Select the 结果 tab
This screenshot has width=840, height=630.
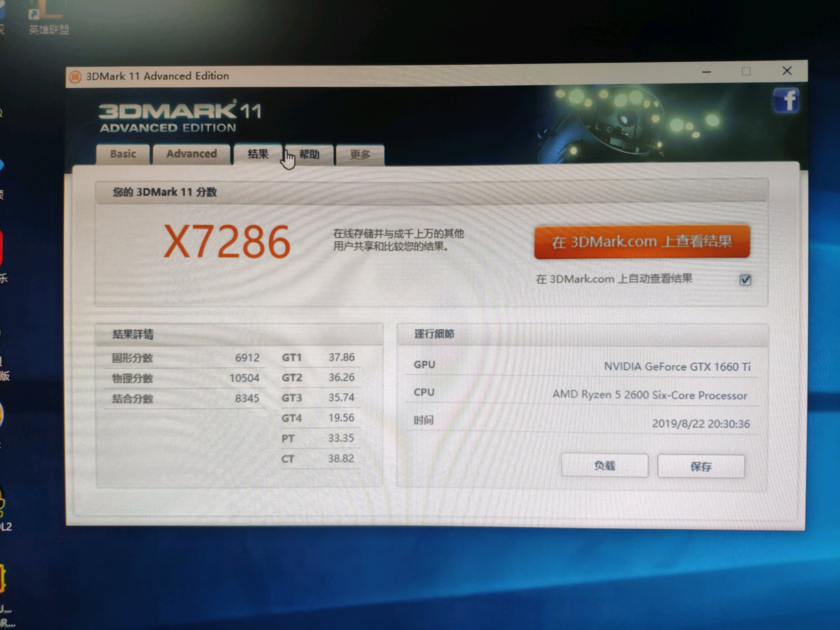[x=257, y=154]
